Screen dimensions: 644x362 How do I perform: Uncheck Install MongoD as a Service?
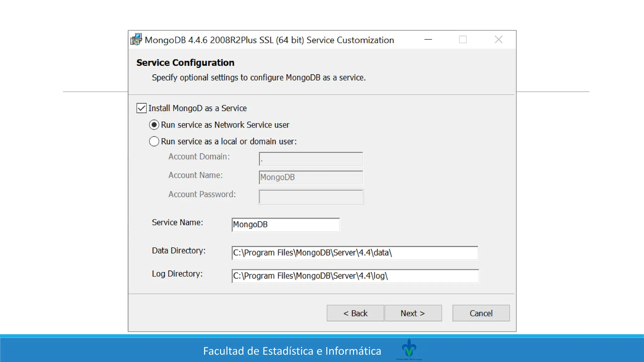(x=142, y=108)
